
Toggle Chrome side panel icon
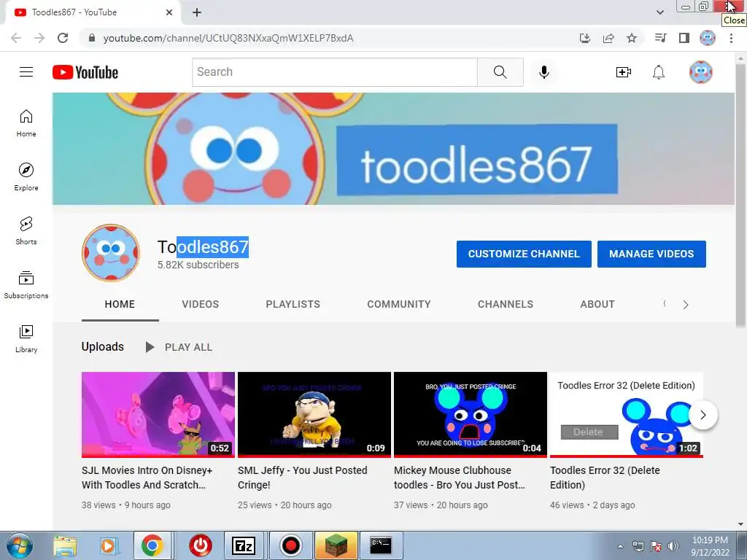(x=684, y=38)
